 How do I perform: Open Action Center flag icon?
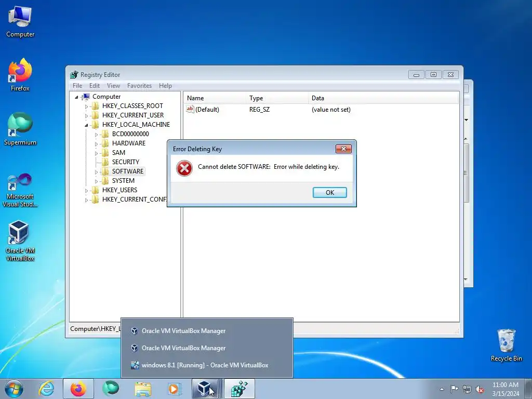pyautogui.click(x=454, y=389)
